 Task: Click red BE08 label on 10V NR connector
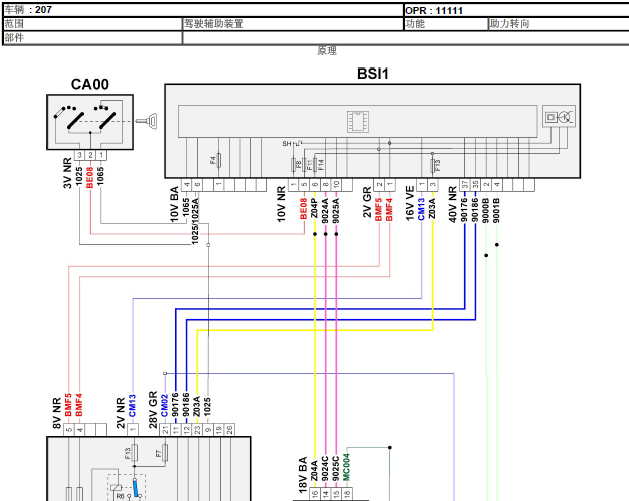(304, 209)
